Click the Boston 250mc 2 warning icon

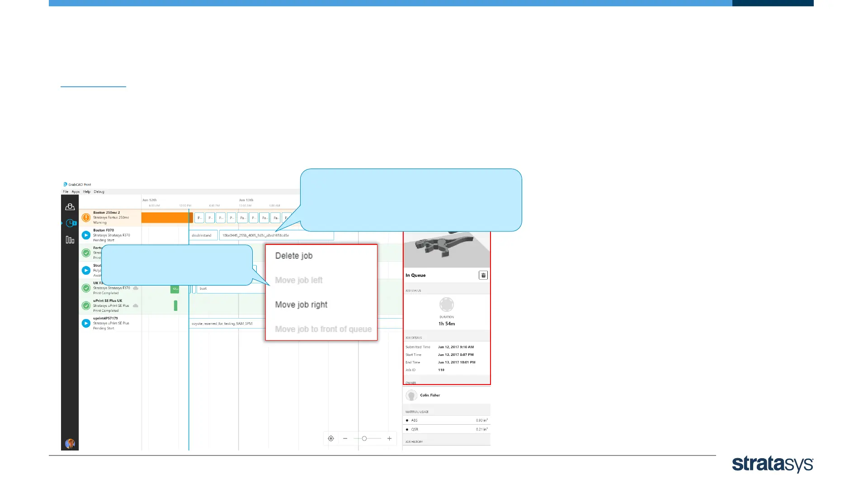click(x=86, y=217)
